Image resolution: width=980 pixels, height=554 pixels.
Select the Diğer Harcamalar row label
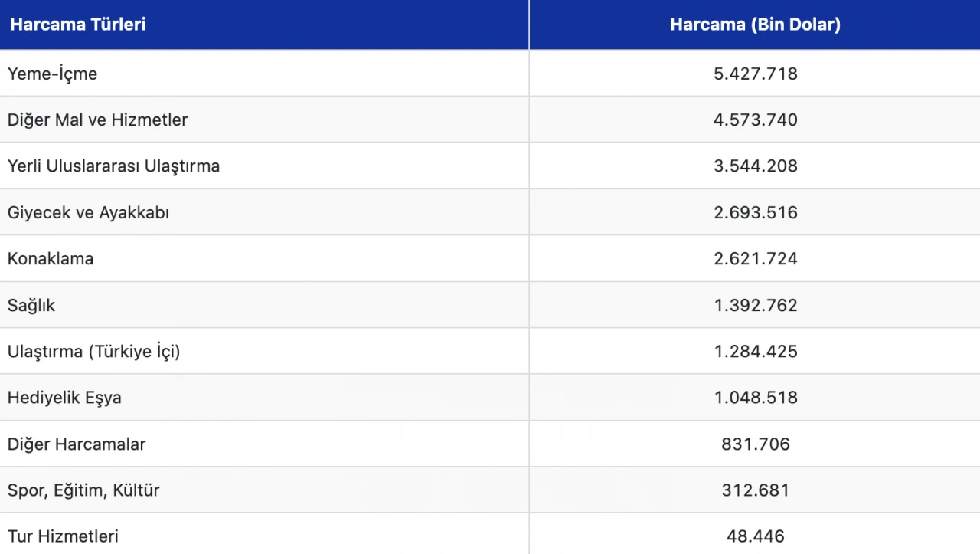pos(77,444)
